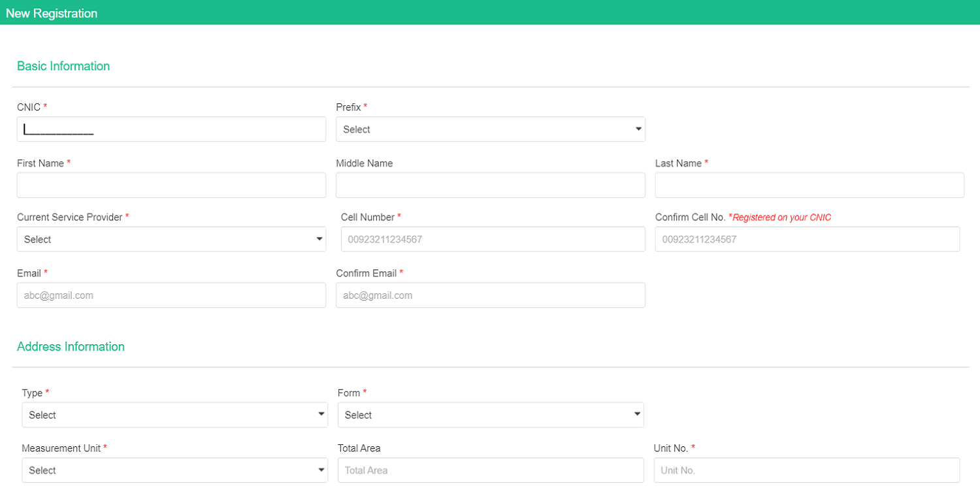980x490 pixels.
Task: Focus the Confirm Email field
Action: click(490, 295)
